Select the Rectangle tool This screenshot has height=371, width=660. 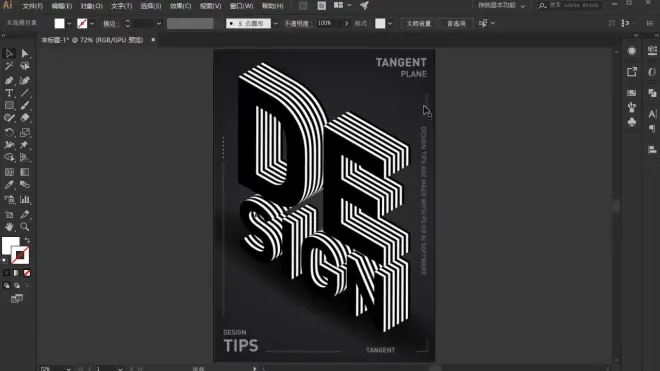click(x=9, y=105)
